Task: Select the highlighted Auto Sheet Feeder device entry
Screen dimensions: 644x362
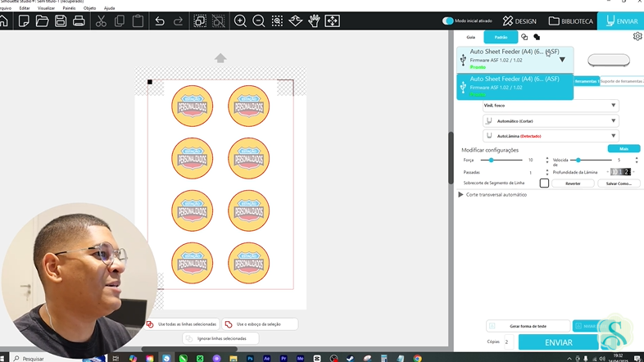Action: click(x=515, y=87)
